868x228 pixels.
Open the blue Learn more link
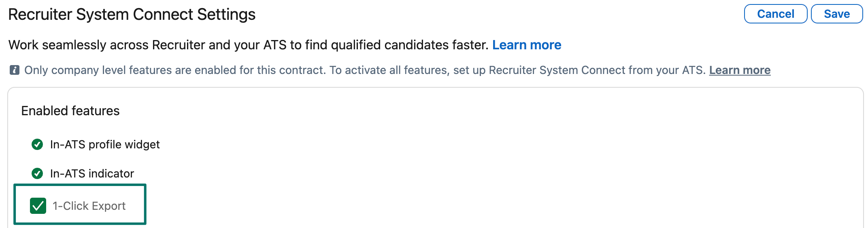point(526,45)
